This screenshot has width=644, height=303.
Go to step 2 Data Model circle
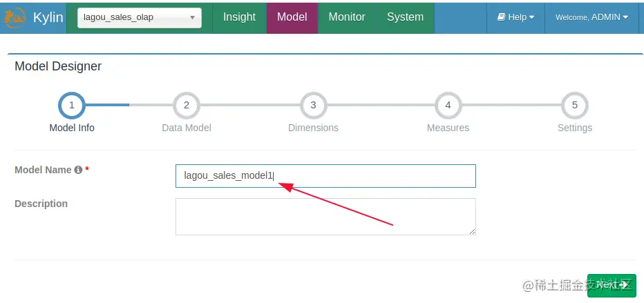click(x=187, y=106)
